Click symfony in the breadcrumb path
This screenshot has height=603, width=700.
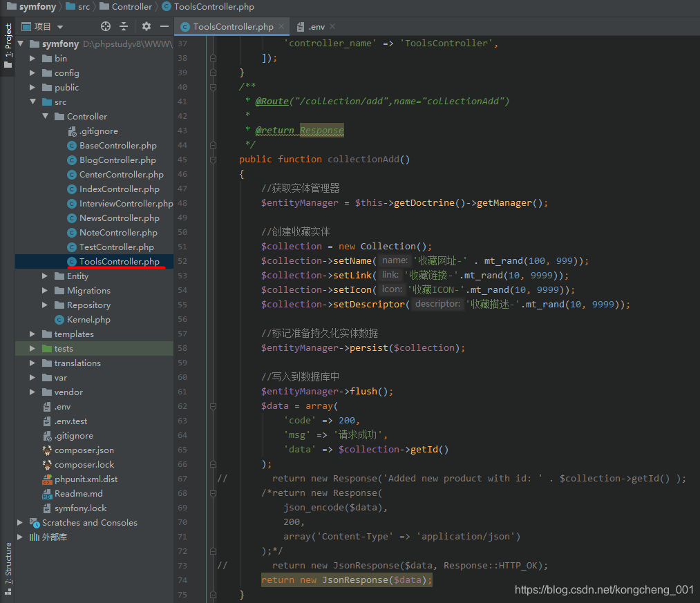click(x=31, y=7)
